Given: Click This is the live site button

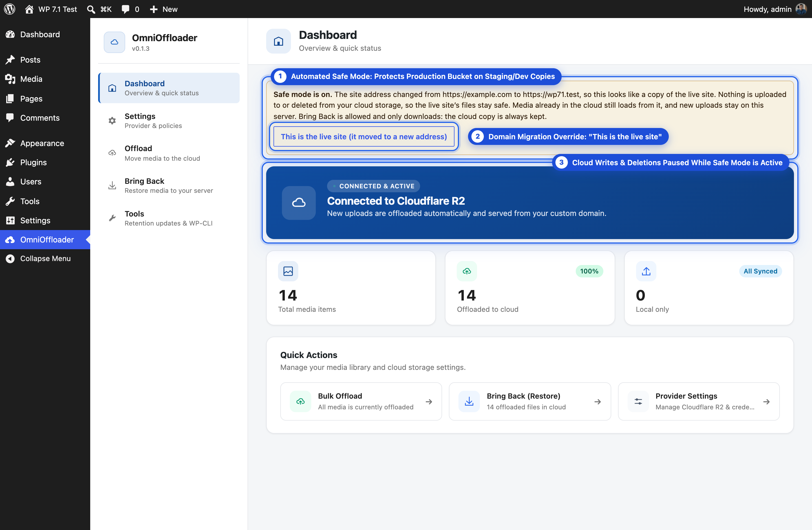Looking at the screenshot, I should (364, 136).
